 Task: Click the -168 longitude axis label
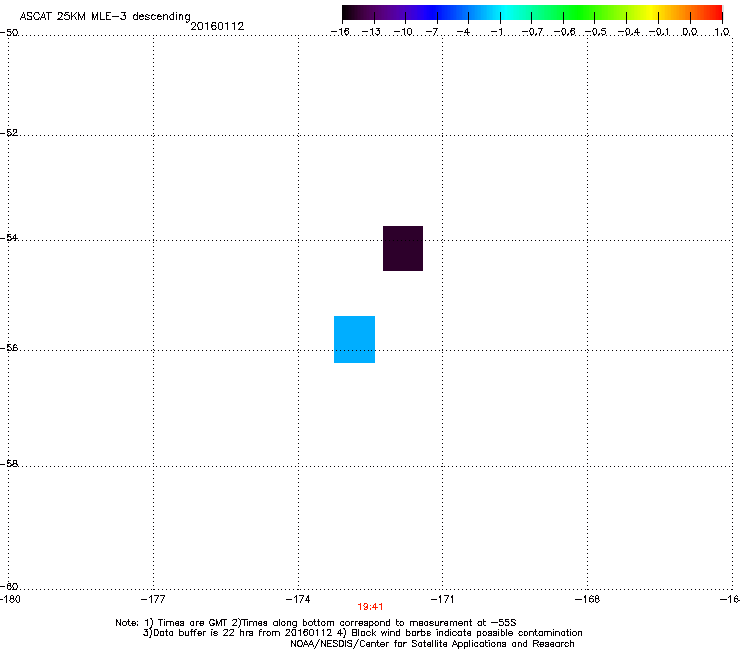587,599
